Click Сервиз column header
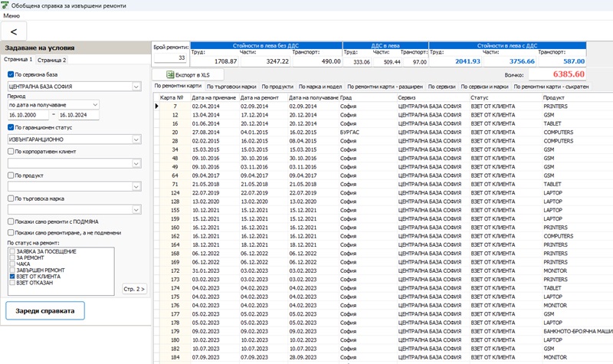Screen dimensions: 613x364 pyautogui.click(x=433, y=97)
